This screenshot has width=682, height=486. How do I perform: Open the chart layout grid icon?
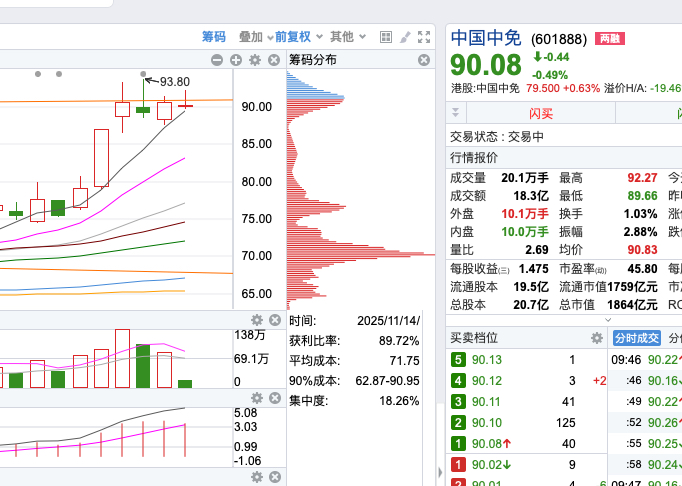[385, 37]
